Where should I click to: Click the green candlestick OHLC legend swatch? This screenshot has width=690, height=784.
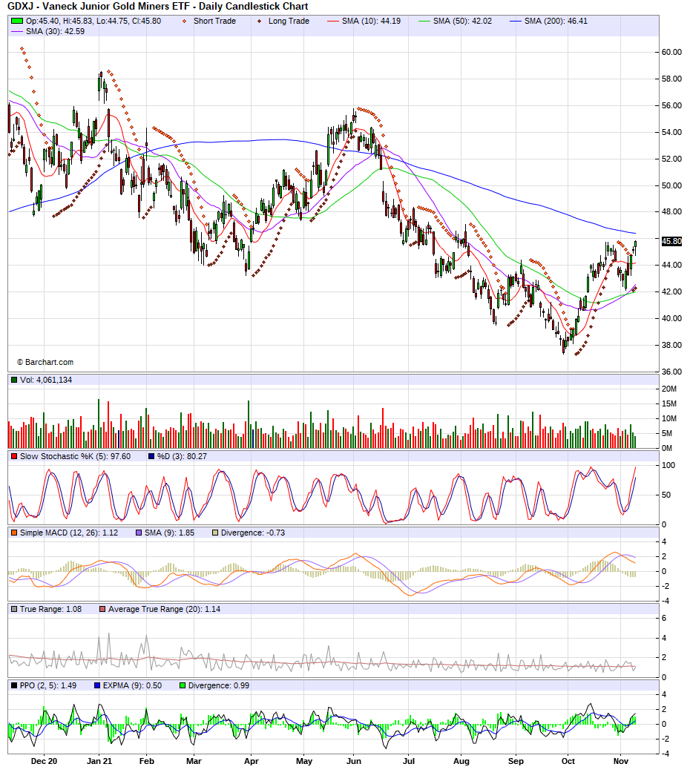(x=17, y=21)
